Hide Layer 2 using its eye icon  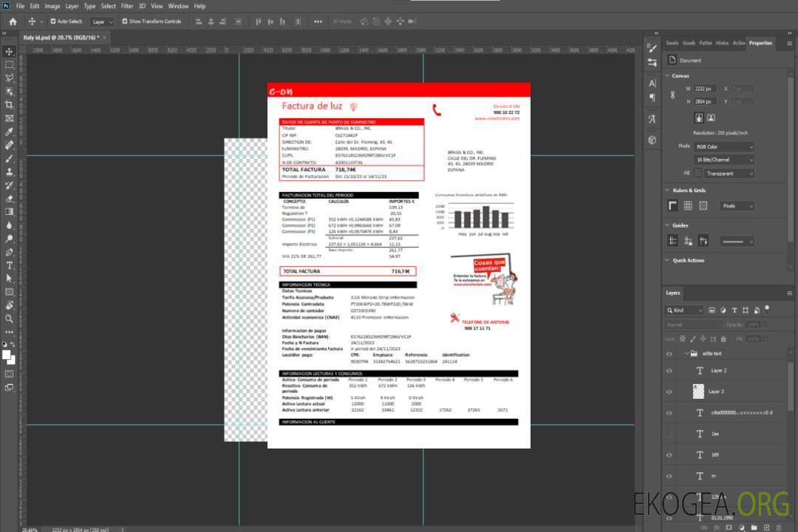pyautogui.click(x=669, y=371)
